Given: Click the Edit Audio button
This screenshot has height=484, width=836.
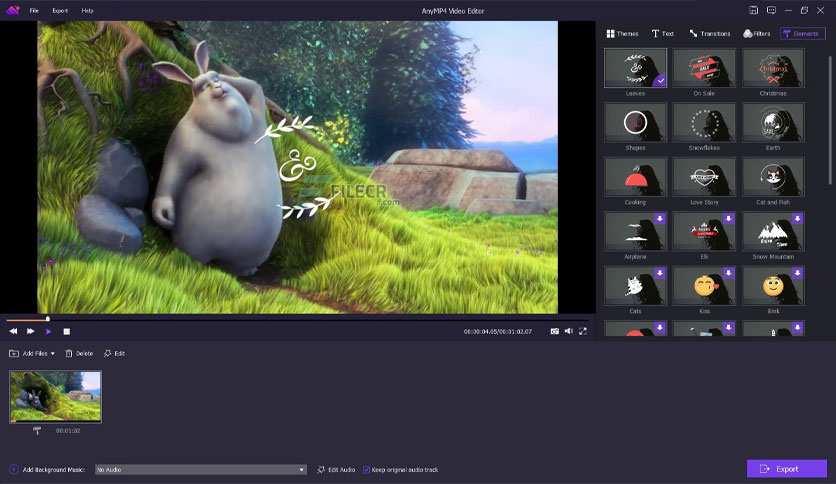Looking at the screenshot, I should [x=336, y=470].
